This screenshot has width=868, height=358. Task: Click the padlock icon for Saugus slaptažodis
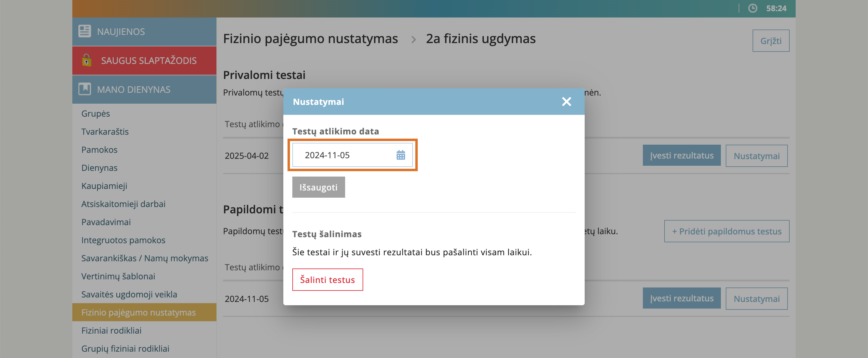(86, 60)
